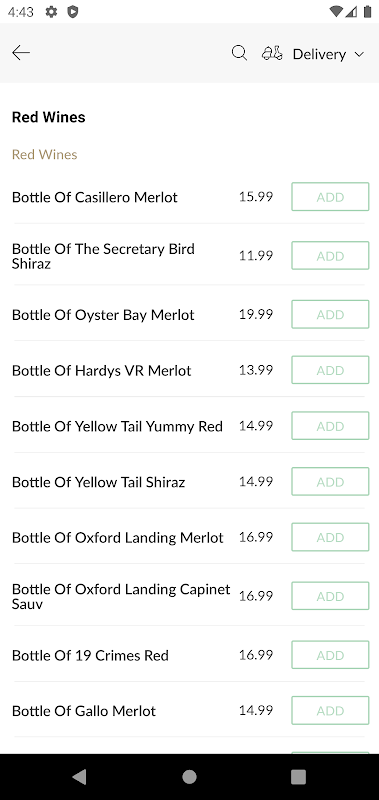Tap the back arrow icon

pos(21,53)
